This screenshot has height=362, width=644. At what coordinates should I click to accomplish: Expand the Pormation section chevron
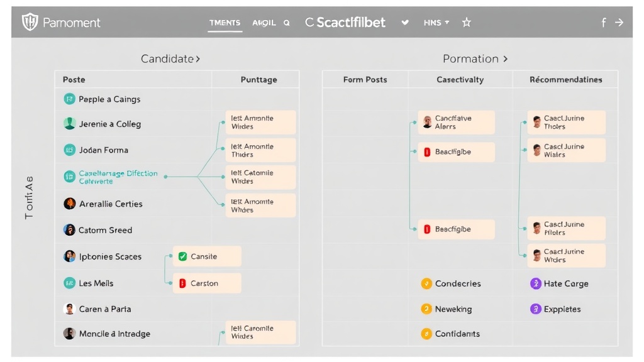click(x=504, y=59)
